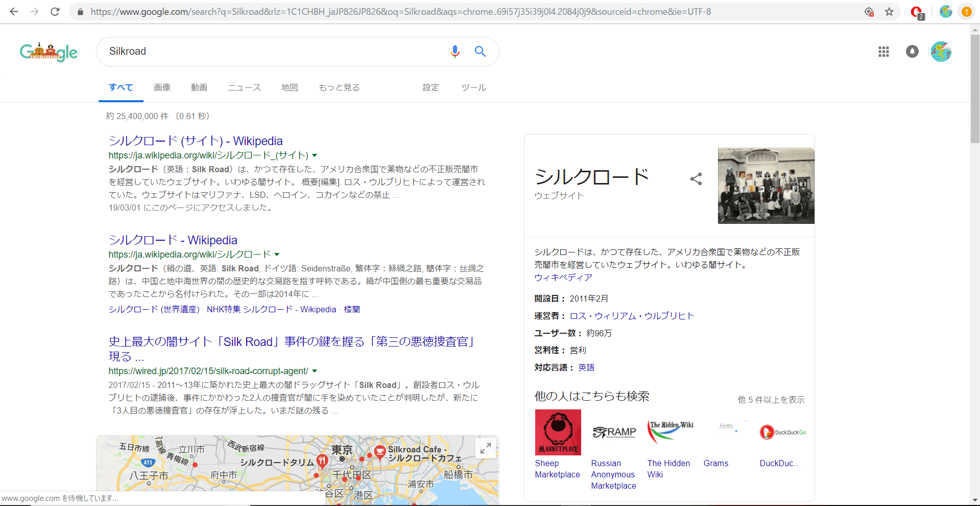Viewport: 980px width, 506px height.
Task: Click the padlock icon in address bar
Action: click(x=80, y=11)
